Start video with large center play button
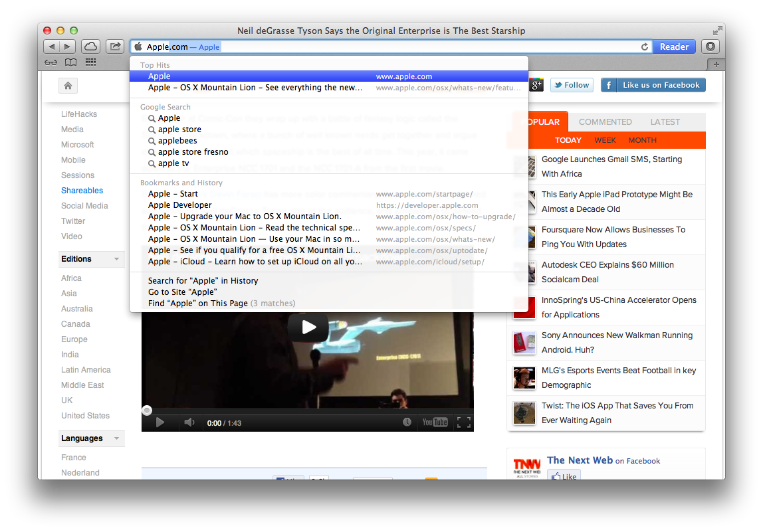The image size is (763, 532). click(308, 327)
